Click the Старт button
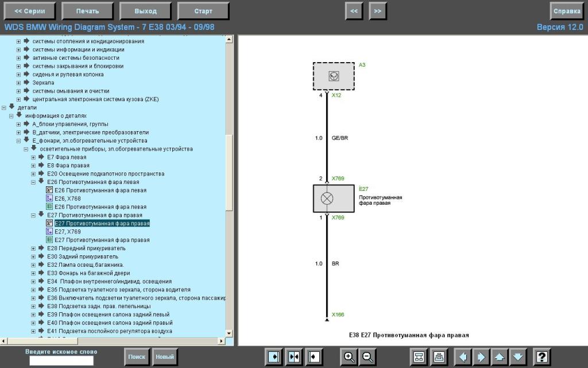588x368 pixels. 203,11
